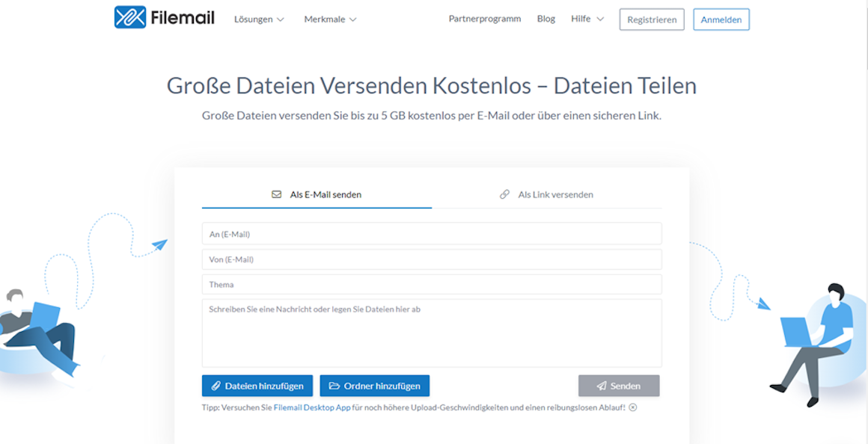Screen dimensions: 868x444
Task: Click the 'An (E-Mail)' recipient field
Action: coord(431,233)
